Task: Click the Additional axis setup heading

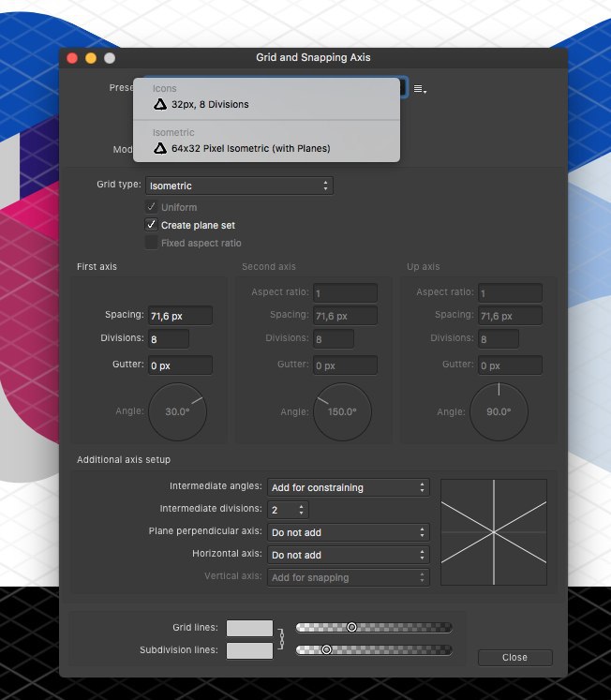Action: [124, 460]
